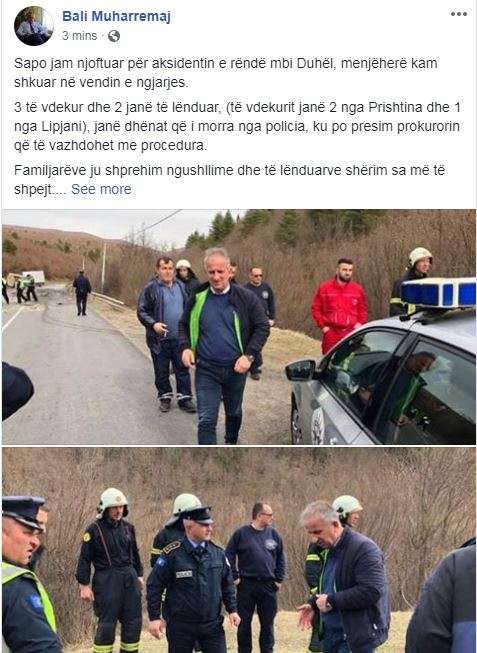Open the bottom photo with firefighters
The height and width of the screenshot is (653, 477).
pos(239,550)
